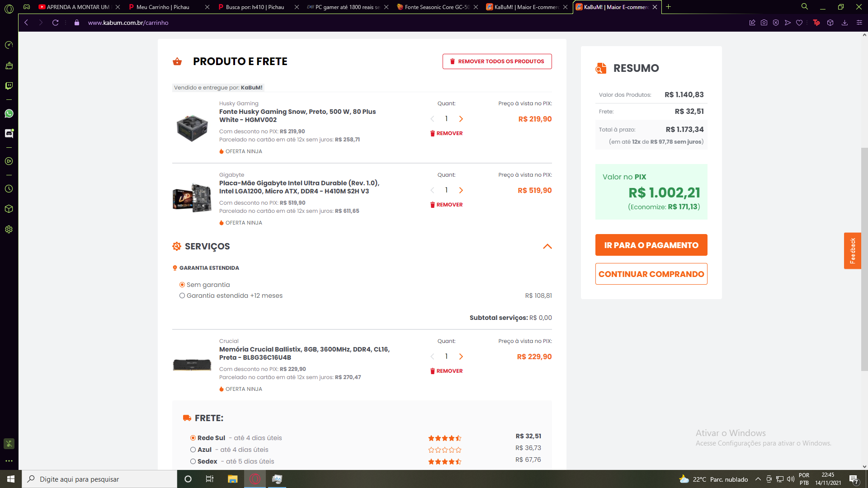Close the Busca por h410 Pichau tab
The image size is (868, 488).
point(297,7)
